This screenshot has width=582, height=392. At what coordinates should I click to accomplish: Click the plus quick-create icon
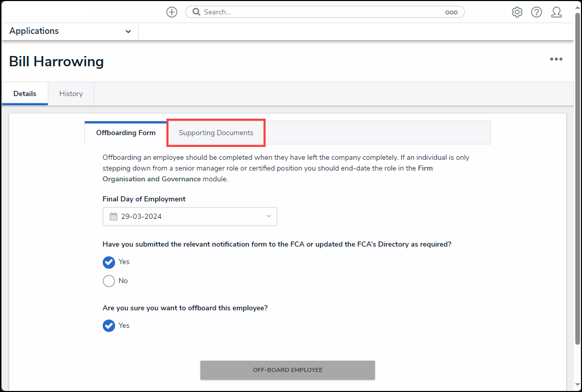(172, 12)
